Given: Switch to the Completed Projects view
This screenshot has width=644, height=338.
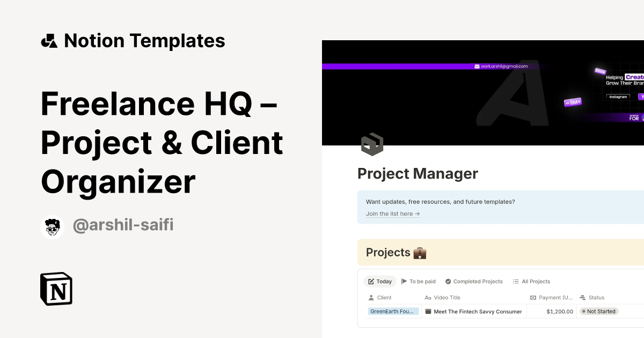Looking at the screenshot, I should (474, 281).
